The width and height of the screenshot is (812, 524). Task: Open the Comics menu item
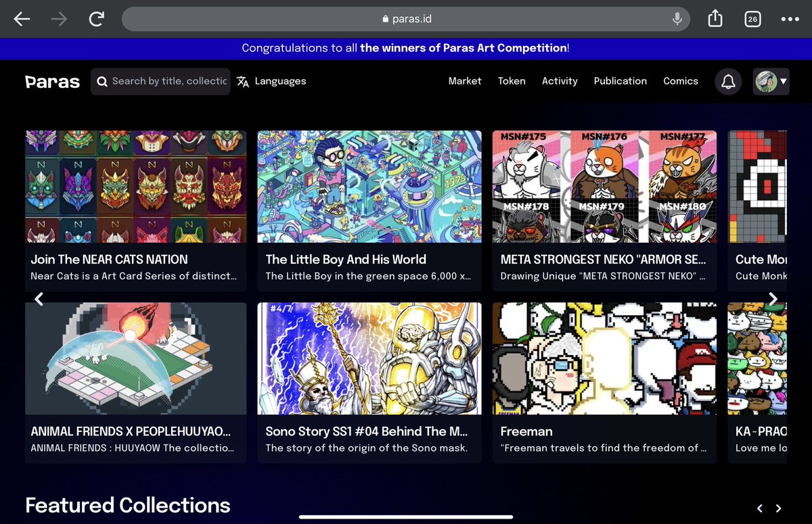tap(681, 81)
